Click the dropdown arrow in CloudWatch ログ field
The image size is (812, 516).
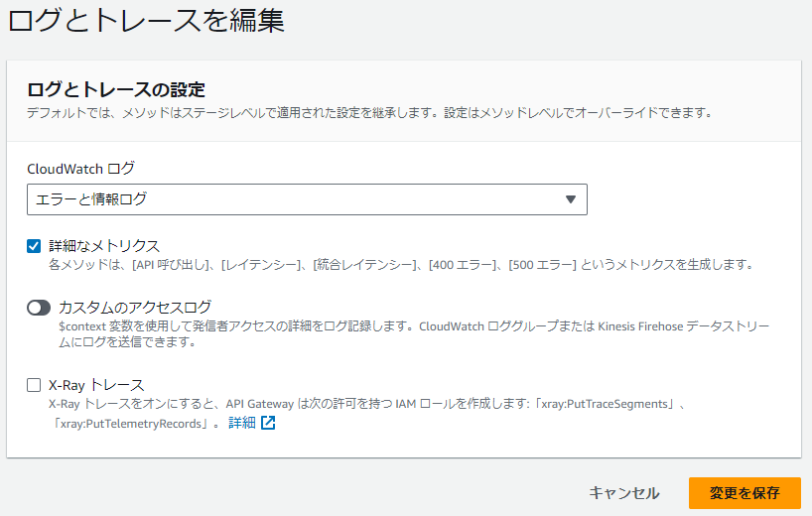coord(571,199)
